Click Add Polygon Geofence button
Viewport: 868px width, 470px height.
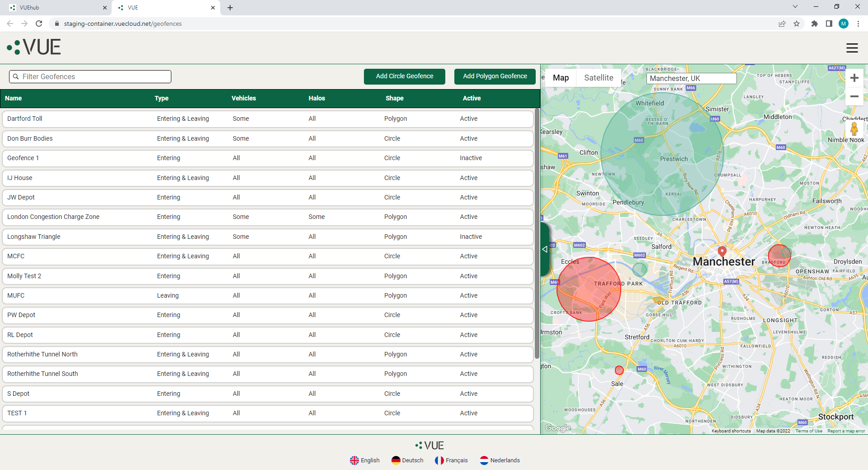[495, 76]
